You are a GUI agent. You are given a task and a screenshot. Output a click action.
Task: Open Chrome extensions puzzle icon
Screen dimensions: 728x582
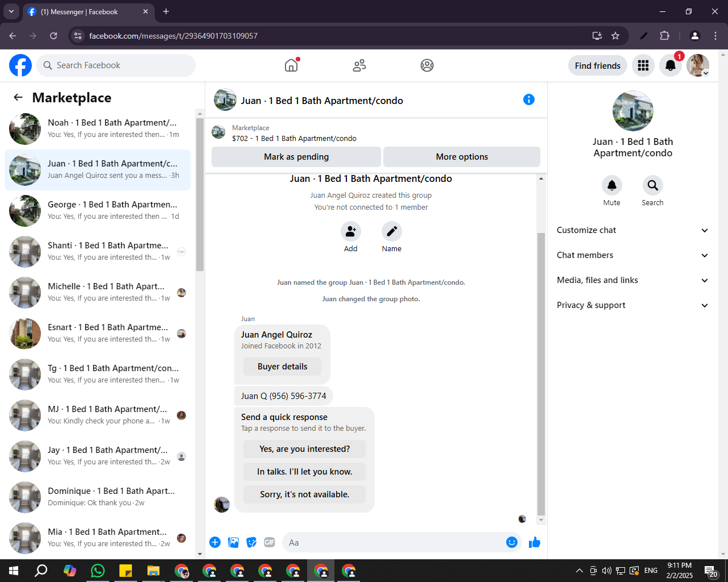pyautogui.click(x=664, y=36)
